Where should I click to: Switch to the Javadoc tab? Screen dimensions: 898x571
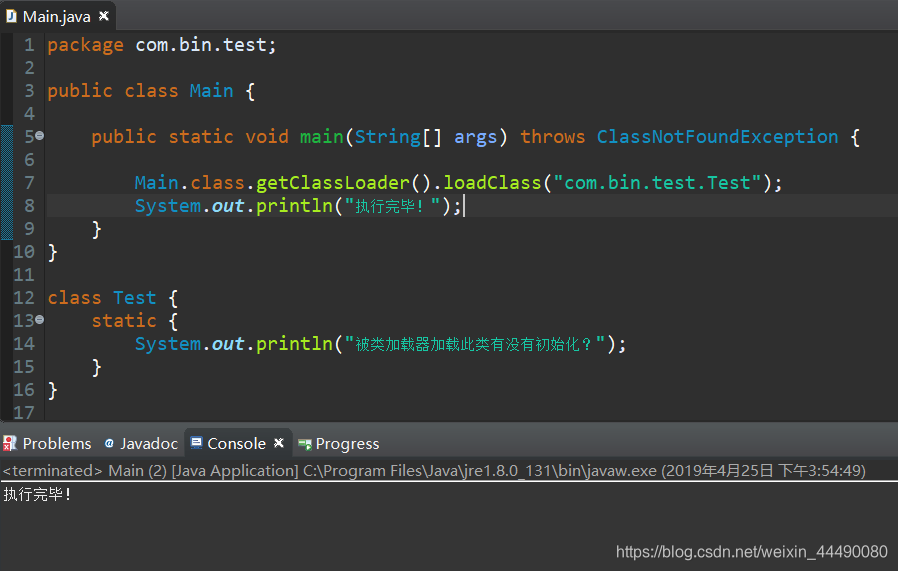[x=141, y=443]
